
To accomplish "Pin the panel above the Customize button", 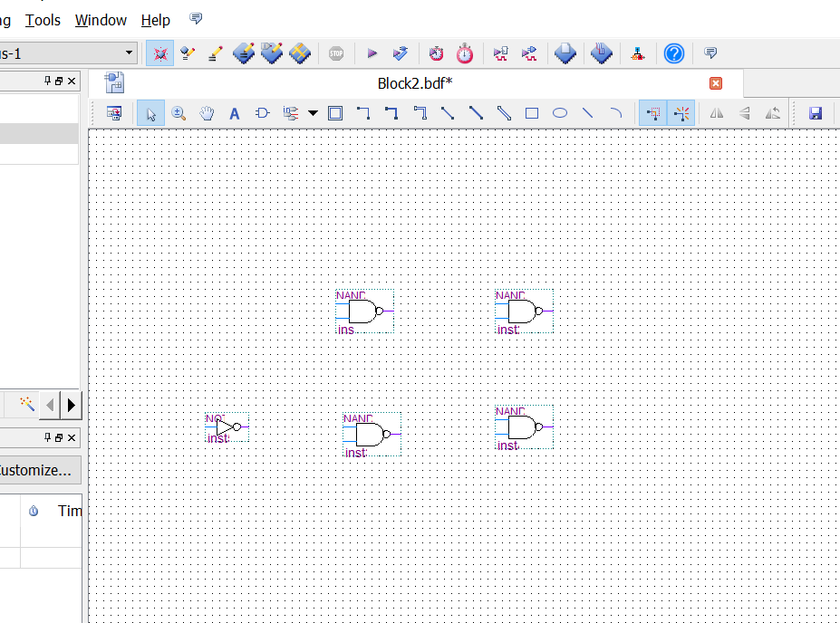I will pos(47,437).
